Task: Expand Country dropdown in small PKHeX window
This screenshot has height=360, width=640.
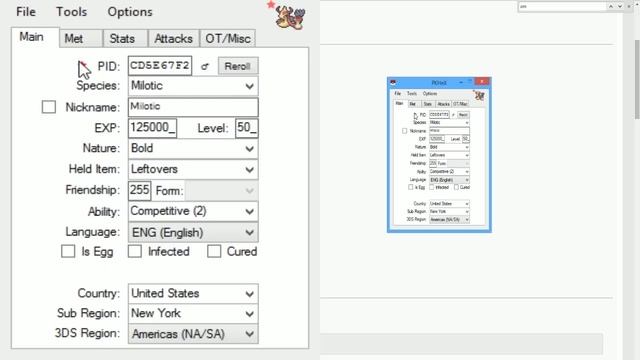Action: pos(449,204)
